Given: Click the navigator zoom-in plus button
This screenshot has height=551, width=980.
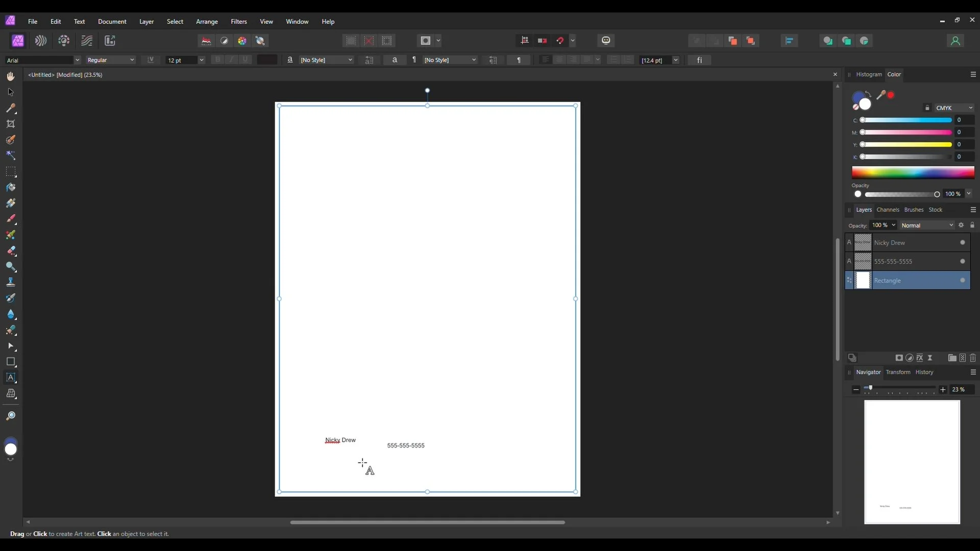Looking at the screenshot, I should click(943, 390).
